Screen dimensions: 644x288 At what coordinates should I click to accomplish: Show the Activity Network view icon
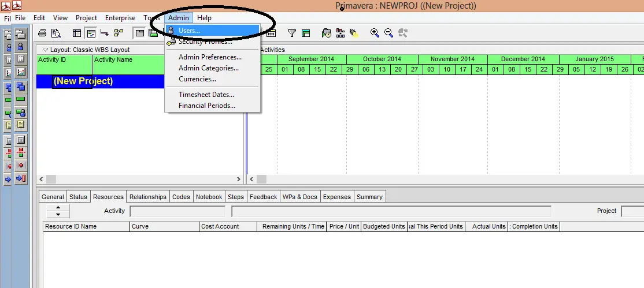[119, 33]
